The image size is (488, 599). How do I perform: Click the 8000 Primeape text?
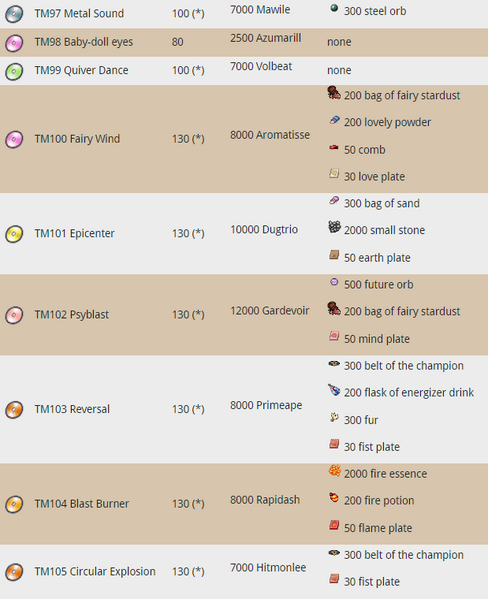(x=266, y=405)
